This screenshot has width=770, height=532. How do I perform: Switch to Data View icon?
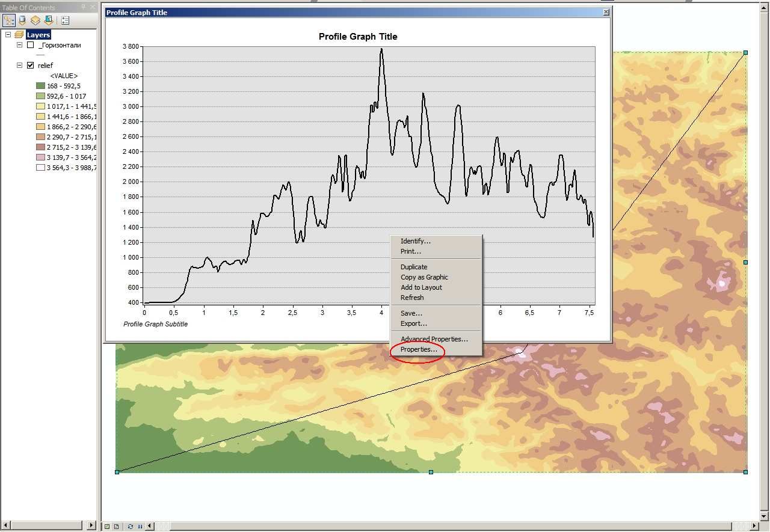pos(107,527)
